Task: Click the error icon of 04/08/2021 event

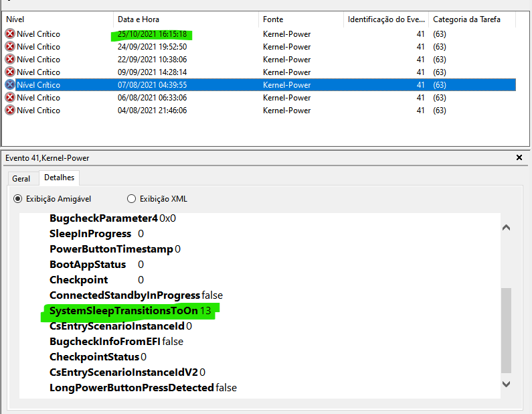Action: pyautogui.click(x=10, y=110)
